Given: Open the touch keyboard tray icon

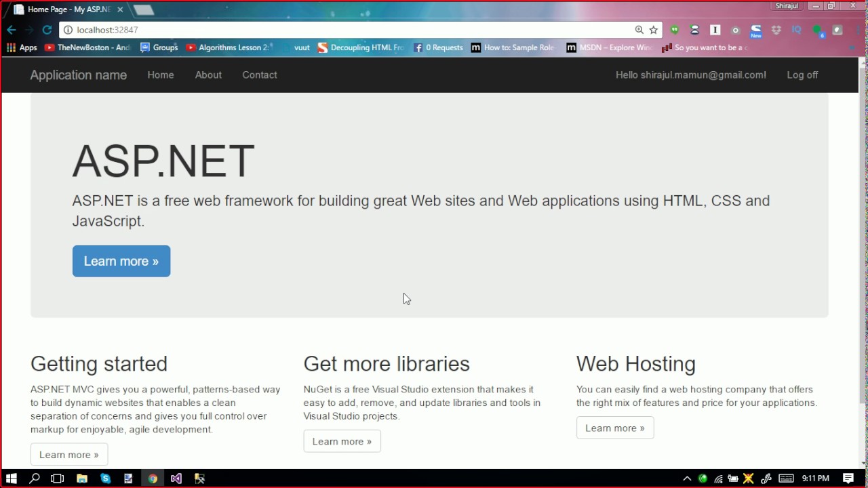Looking at the screenshot, I should 786,479.
